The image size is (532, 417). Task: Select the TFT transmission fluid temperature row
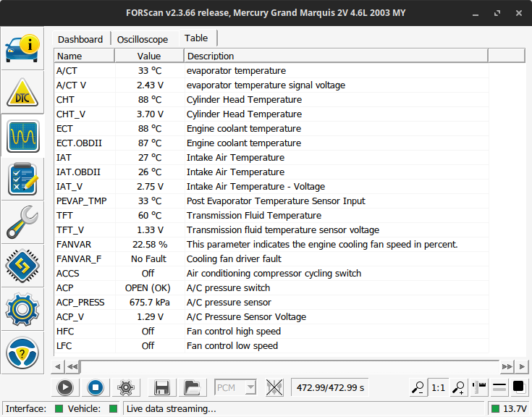pos(271,216)
